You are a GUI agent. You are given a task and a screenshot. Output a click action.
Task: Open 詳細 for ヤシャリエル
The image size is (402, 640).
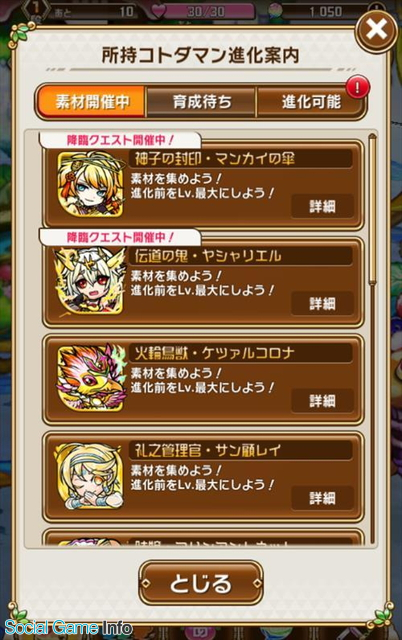(x=322, y=304)
